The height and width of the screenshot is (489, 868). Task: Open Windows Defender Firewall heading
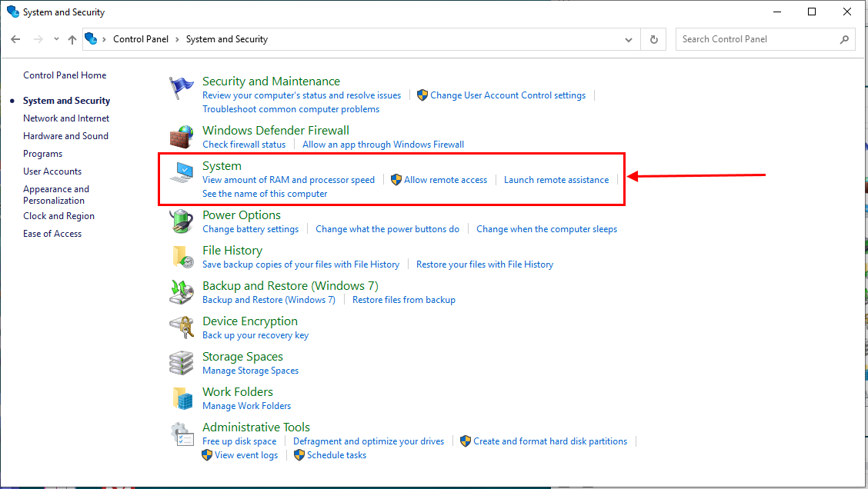(275, 131)
